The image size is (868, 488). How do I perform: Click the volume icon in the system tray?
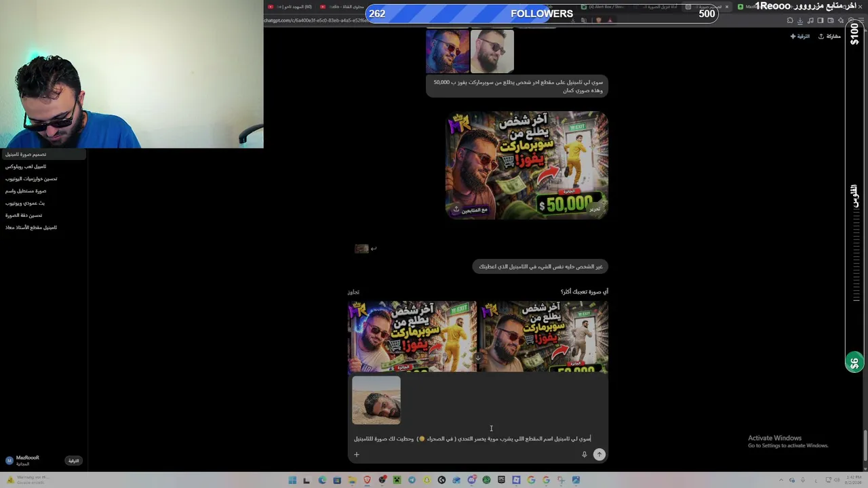835,480
